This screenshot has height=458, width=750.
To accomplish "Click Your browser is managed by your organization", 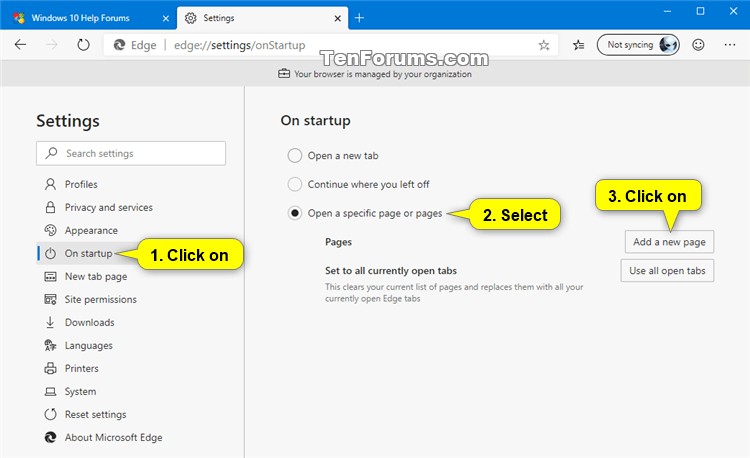I will click(x=383, y=74).
